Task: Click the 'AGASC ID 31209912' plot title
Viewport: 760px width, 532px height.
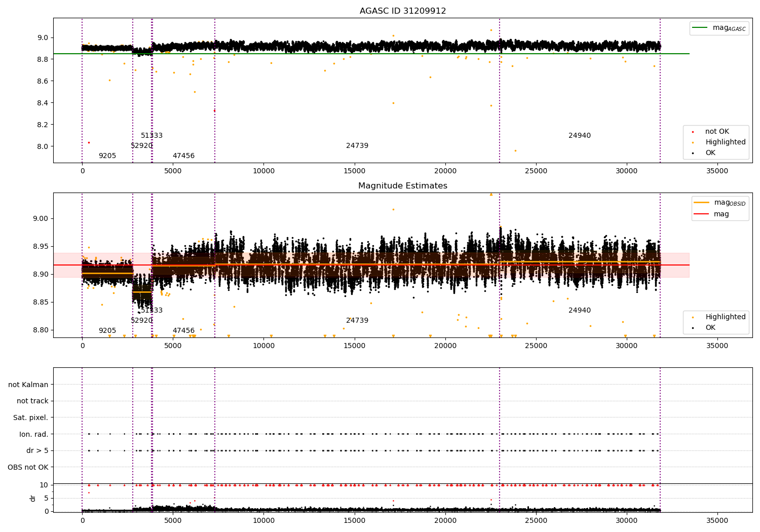Action: (403, 11)
